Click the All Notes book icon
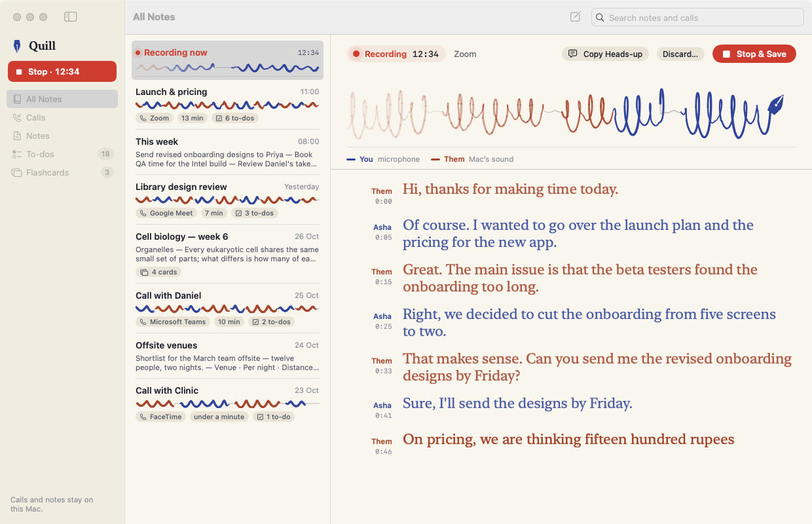The width and height of the screenshot is (812, 524). pyautogui.click(x=17, y=99)
